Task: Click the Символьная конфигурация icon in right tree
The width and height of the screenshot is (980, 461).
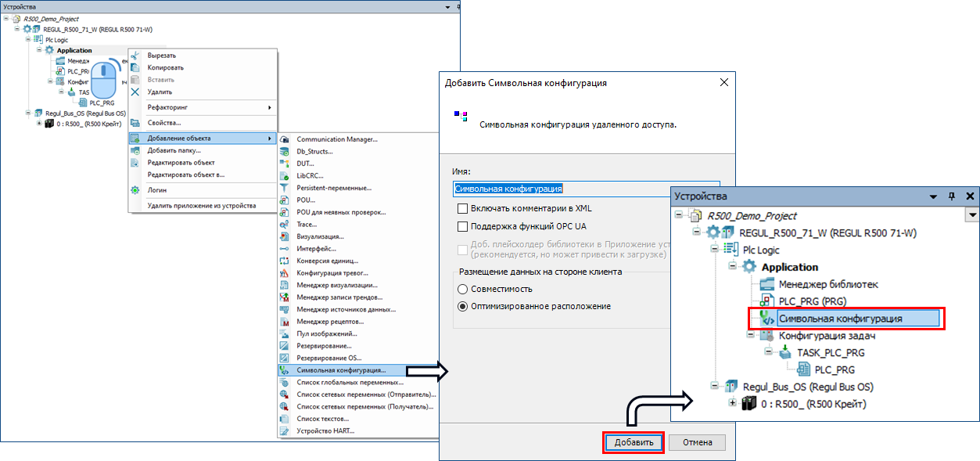Action: tap(766, 319)
